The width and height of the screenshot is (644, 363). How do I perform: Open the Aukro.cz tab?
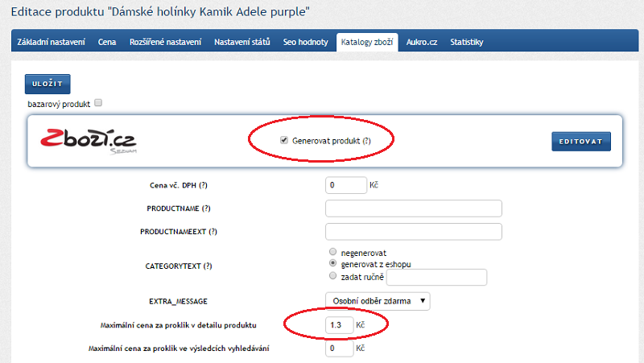[423, 42]
